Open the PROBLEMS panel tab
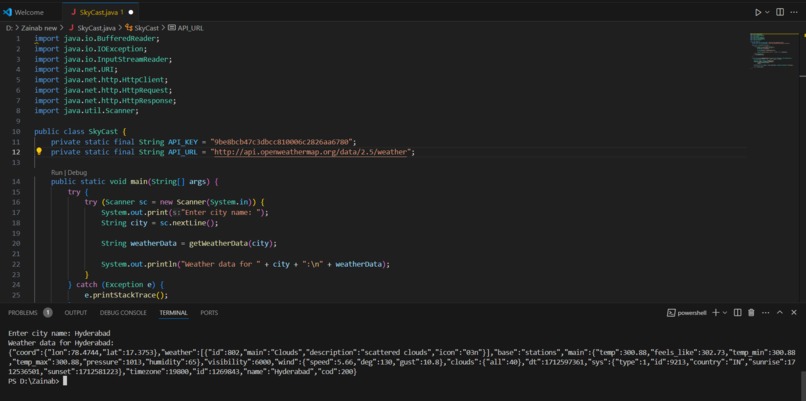Image resolution: width=806 pixels, height=401 pixels. click(23, 313)
